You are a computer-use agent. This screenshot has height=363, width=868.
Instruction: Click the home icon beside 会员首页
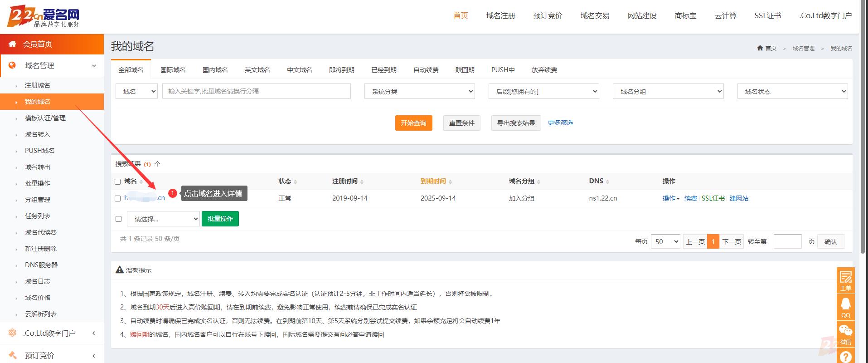click(13, 44)
